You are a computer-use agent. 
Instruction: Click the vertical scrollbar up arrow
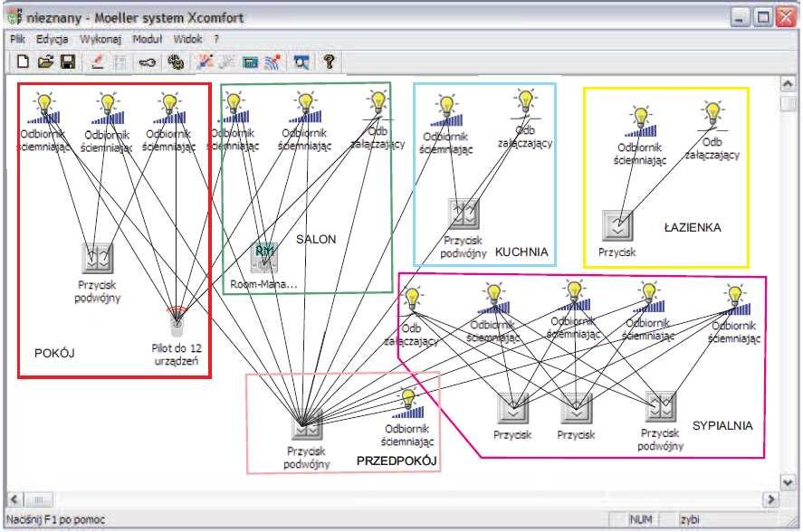788,83
